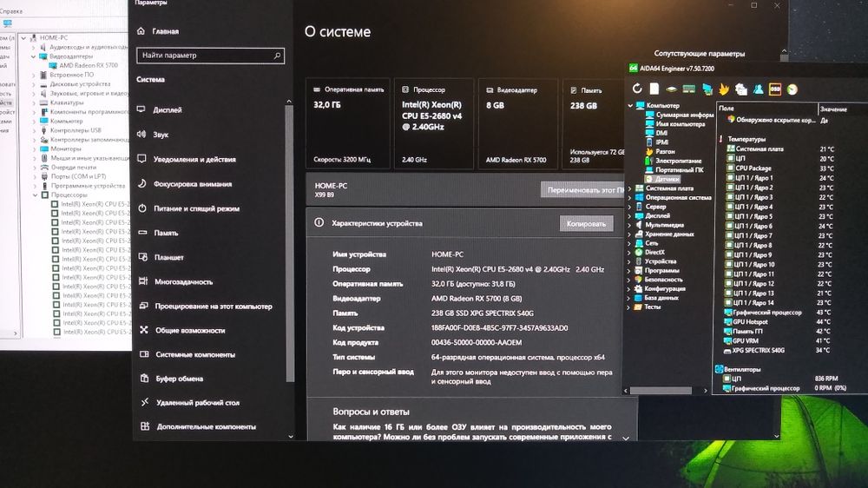Launch AIDA64 disk benchmark toolbar icon
The width and height of the screenshot is (868, 488).
[672, 89]
